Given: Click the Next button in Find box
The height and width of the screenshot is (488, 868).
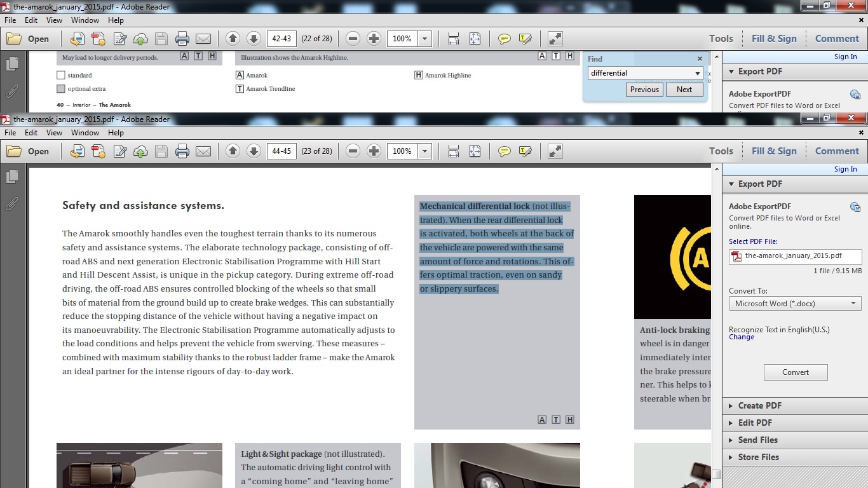Looking at the screenshot, I should point(684,90).
